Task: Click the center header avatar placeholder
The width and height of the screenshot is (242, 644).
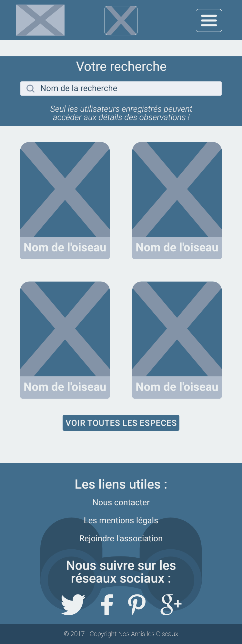Action: 121,20
